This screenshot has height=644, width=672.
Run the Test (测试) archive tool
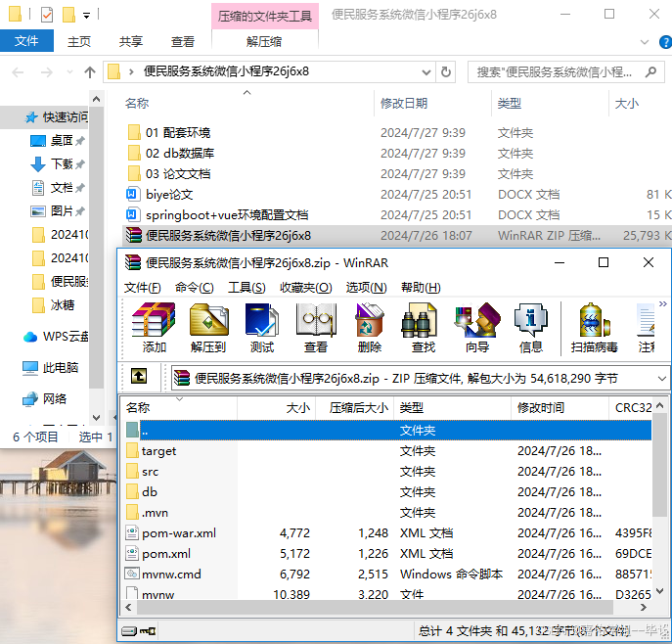coord(262,328)
